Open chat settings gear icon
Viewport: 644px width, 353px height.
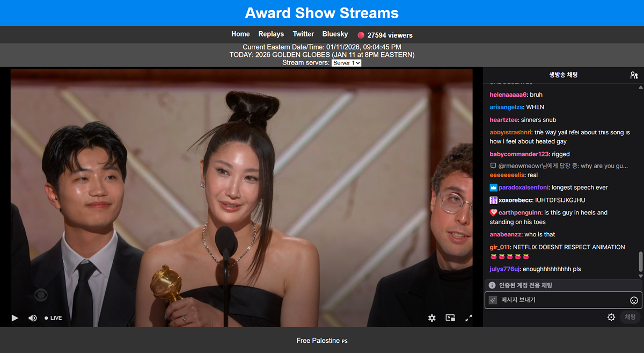tap(611, 318)
